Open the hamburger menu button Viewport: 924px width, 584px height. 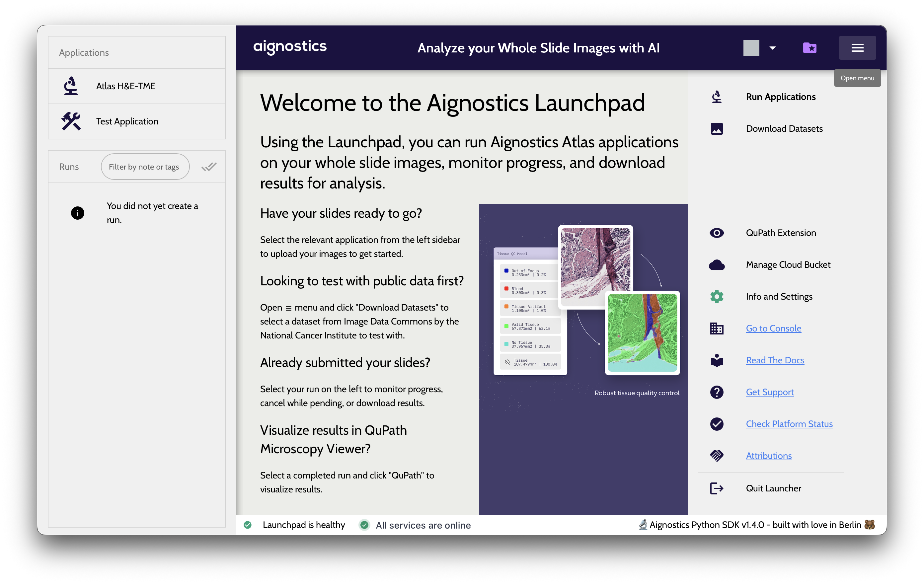point(857,48)
